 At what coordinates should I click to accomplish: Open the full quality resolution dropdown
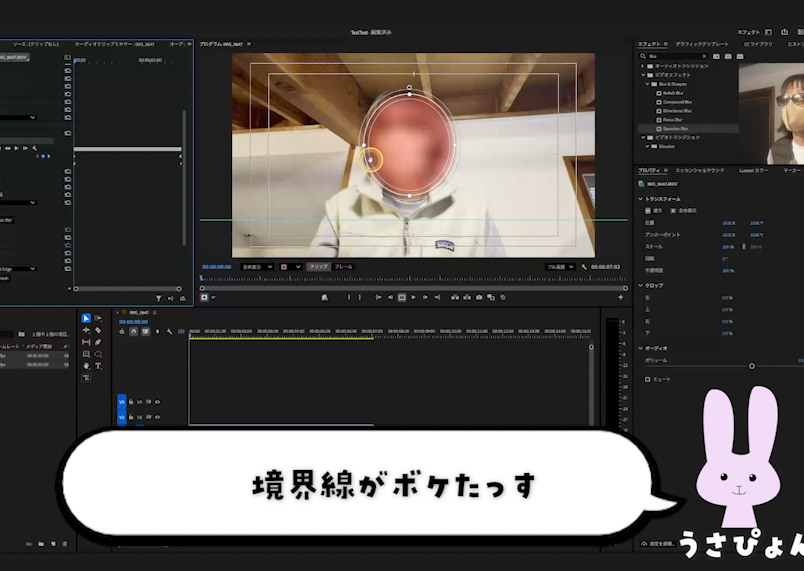[560, 267]
